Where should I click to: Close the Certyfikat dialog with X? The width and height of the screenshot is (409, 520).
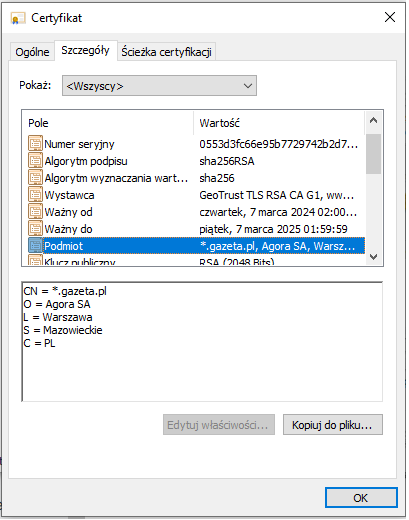pyautogui.click(x=390, y=17)
